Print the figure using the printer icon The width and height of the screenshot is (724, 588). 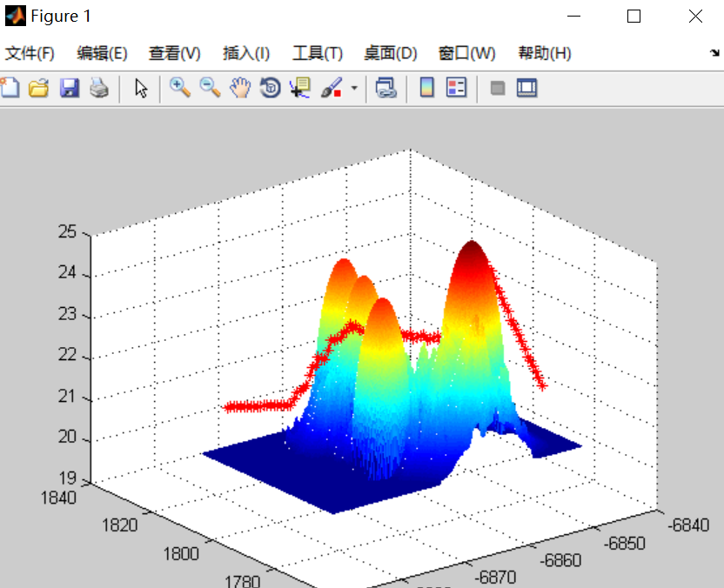[x=99, y=88]
